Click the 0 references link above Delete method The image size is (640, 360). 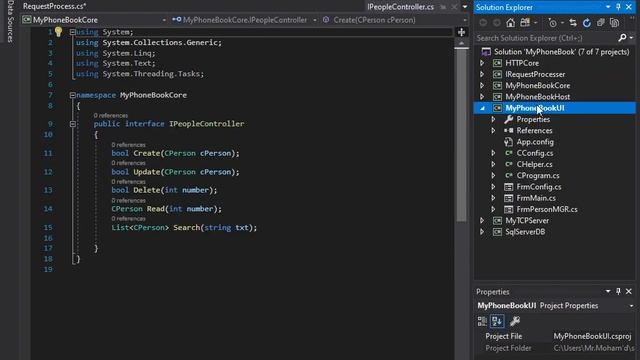(x=129, y=182)
